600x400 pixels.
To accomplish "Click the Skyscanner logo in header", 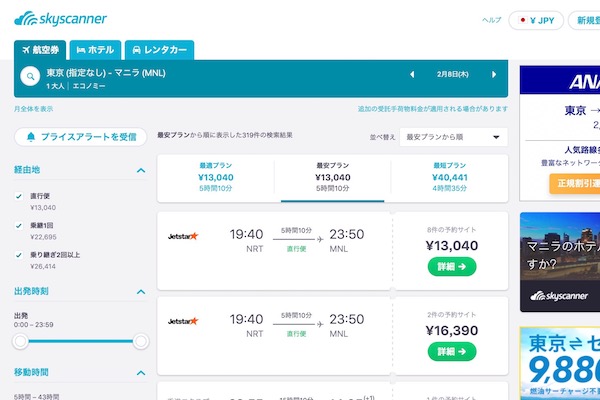I will point(60,19).
